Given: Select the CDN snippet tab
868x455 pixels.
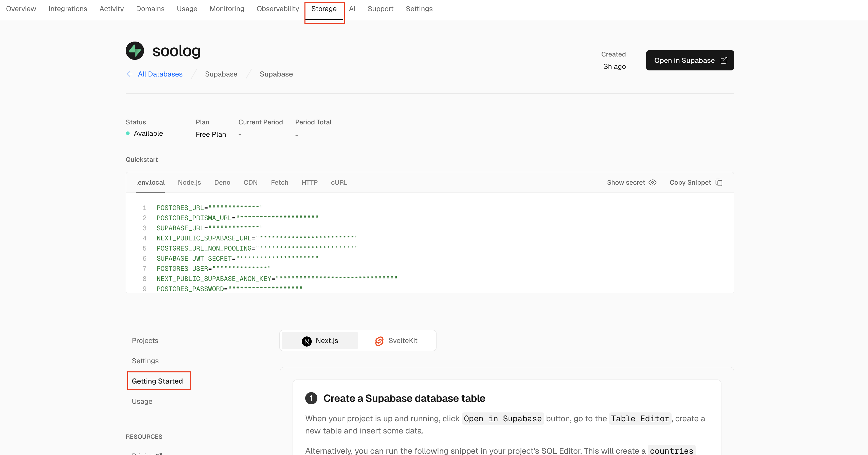Looking at the screenshot, I should click(x=250, y=183).
